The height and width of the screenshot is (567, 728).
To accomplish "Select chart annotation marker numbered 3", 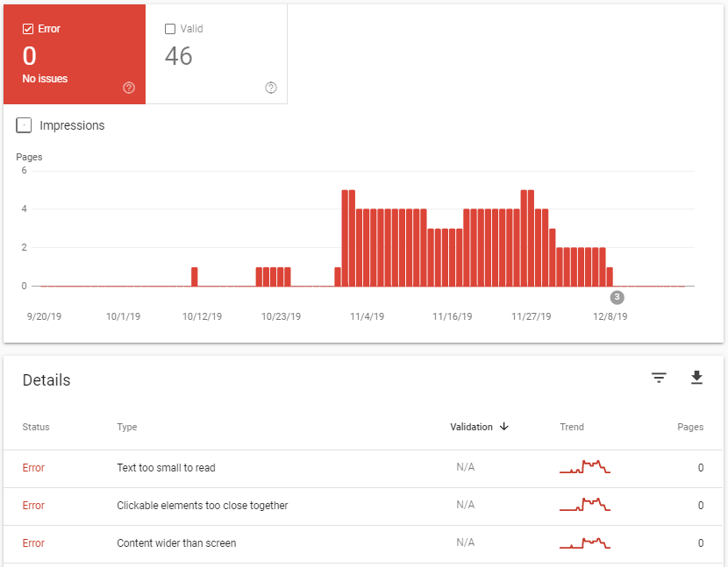I will click(x=617, y=297).
